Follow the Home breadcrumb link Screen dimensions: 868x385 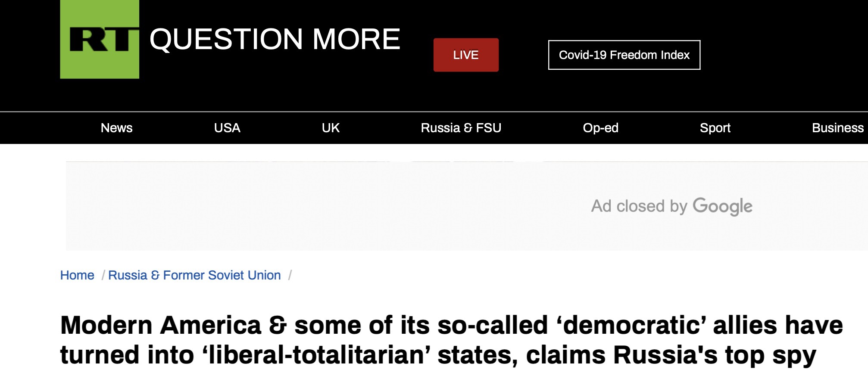(x=77, y=275)
